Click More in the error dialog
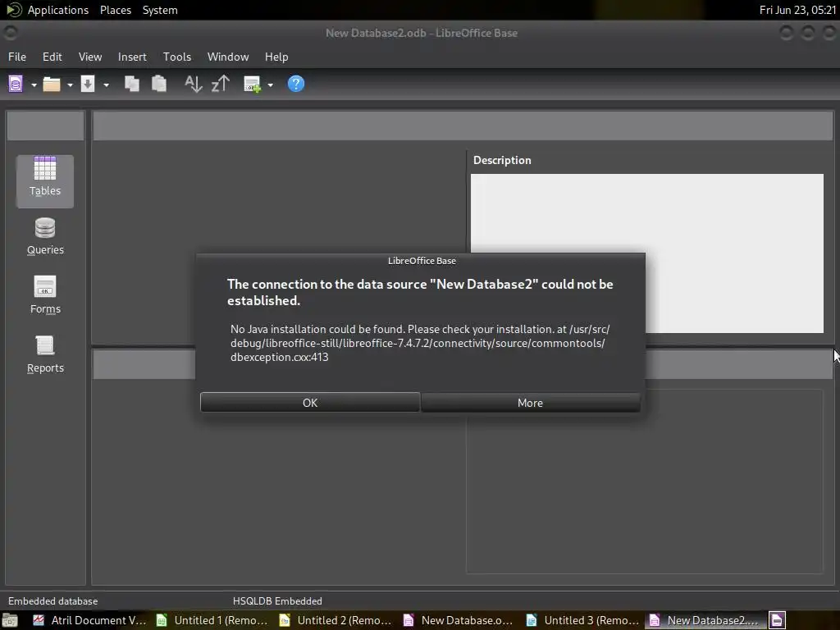Viewport: 840px width, 630px height. point(531,403)
